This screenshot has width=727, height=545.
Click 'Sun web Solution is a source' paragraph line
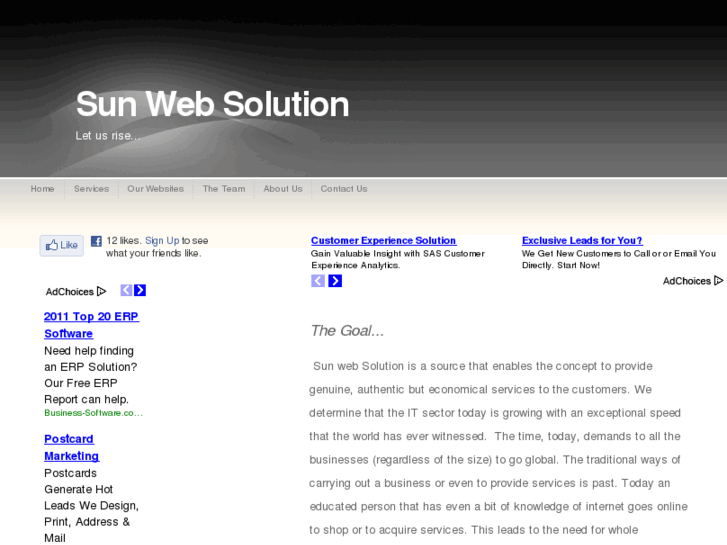pyautogui.click(x=483, y=366)
